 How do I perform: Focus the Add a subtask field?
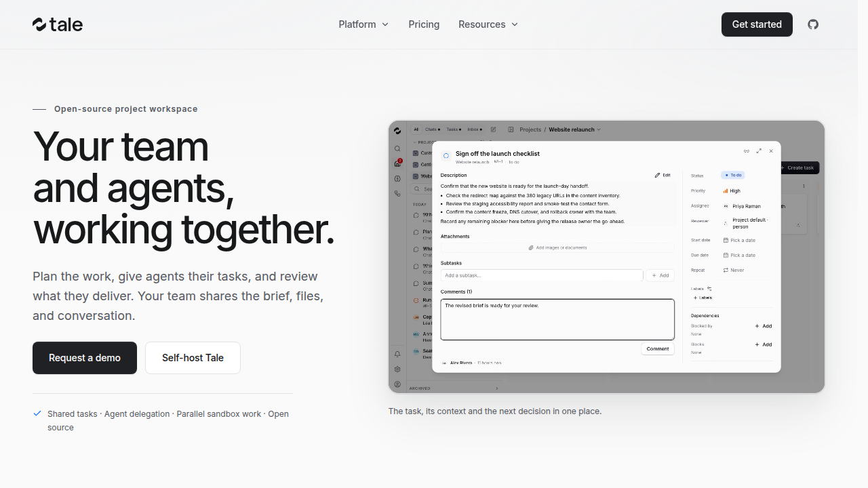[542, 275]
